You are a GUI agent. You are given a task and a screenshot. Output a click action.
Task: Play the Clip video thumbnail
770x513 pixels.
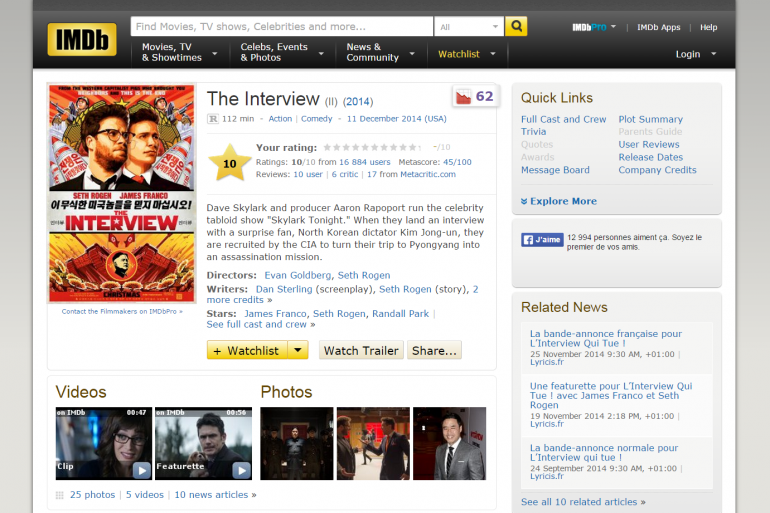click(x=104, y=443)
